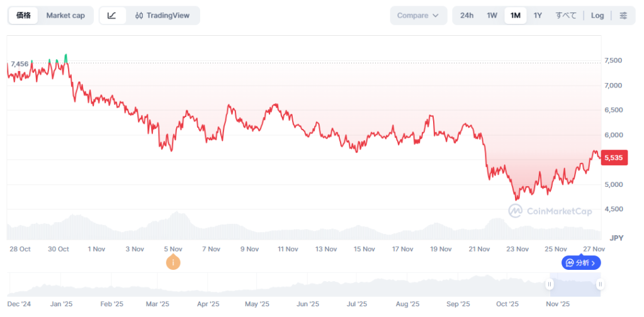Click the 1M time range button
The height and width of the screenshot is (317, 644).
click(x=515, y=16)
